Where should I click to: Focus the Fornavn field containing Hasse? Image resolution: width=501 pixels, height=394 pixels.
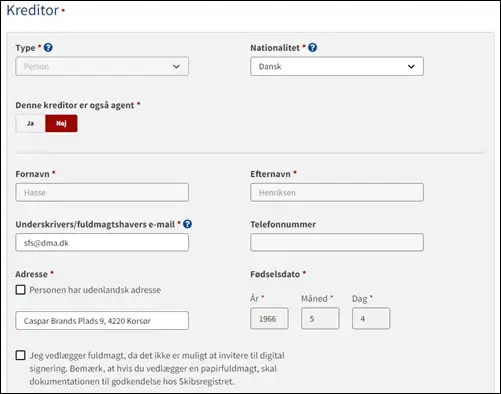pyautogui.click(x=102, y=192)
